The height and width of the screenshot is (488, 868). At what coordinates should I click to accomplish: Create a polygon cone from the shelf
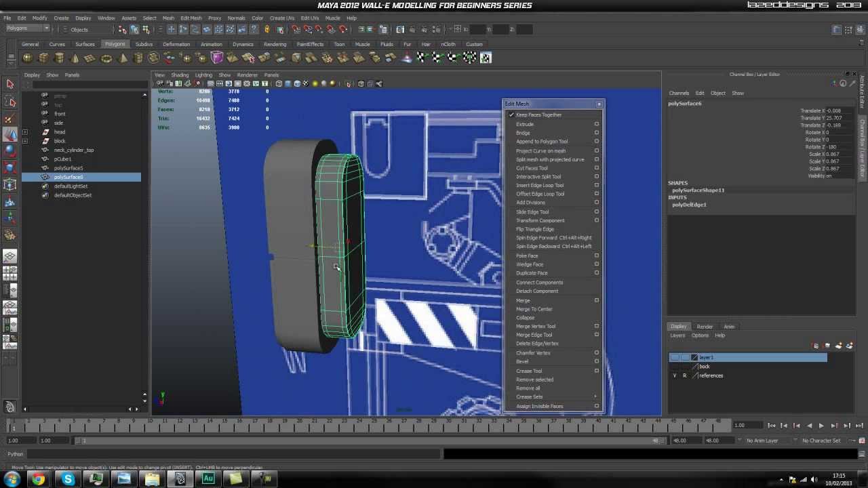coord(75,58)
